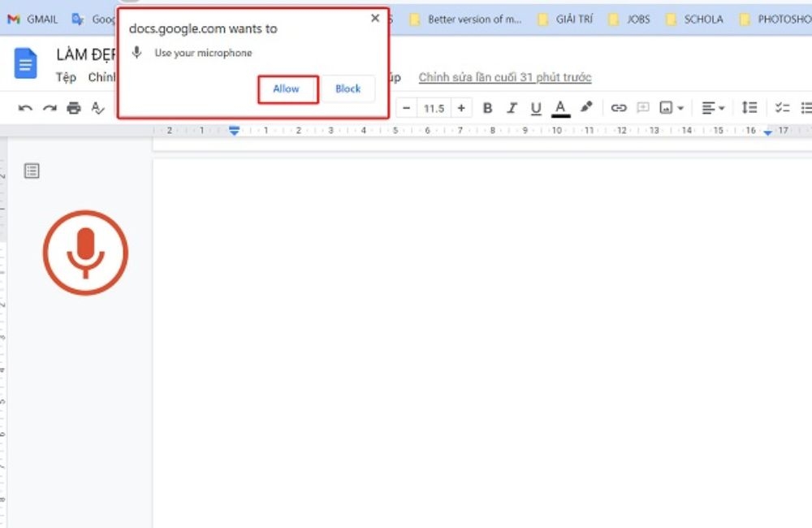Viewport: 812px width, 528px height.
Task: Increase the font size
Action: pos(461,108)
